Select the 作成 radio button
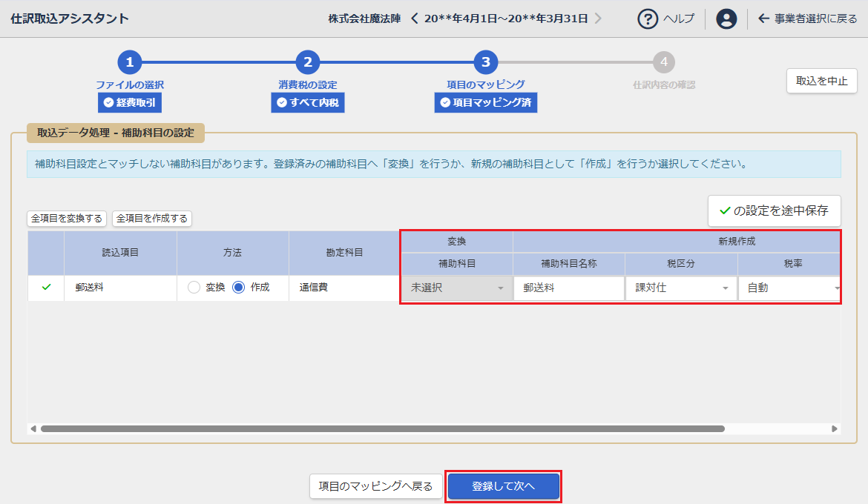The height and width of the screenshot is (504, 868). [239, 288]
